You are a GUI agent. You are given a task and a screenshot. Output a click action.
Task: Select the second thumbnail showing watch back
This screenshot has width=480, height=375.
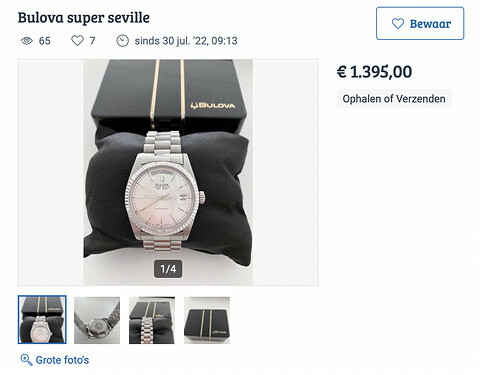pyautogui.click(x=97, y=320)
